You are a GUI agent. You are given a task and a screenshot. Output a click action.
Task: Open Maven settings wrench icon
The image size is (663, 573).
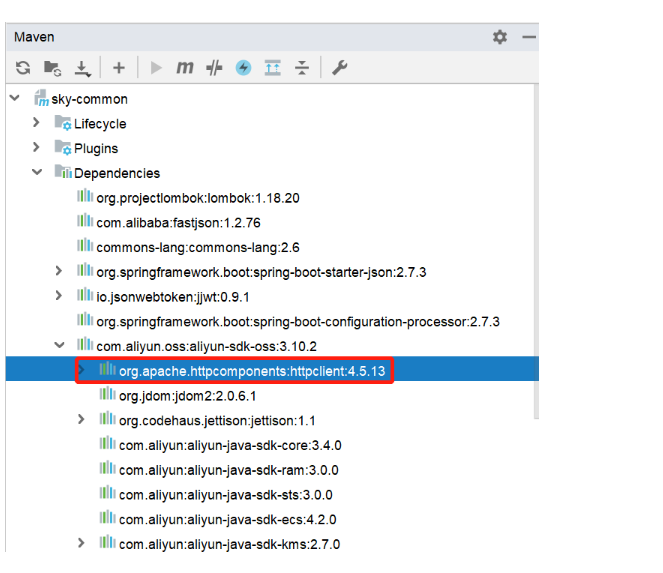[340, 68]
